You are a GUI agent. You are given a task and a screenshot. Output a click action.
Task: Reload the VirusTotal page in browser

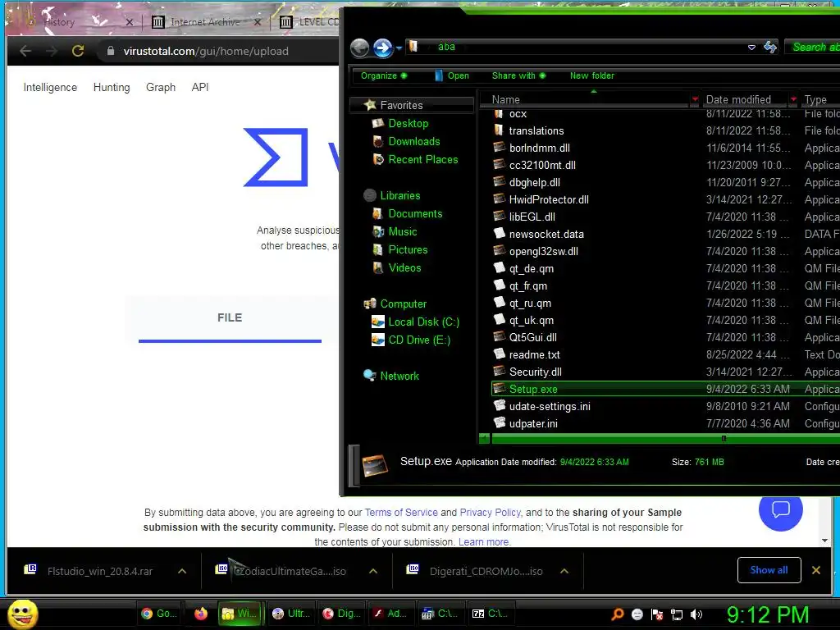[x=78, y=51]
